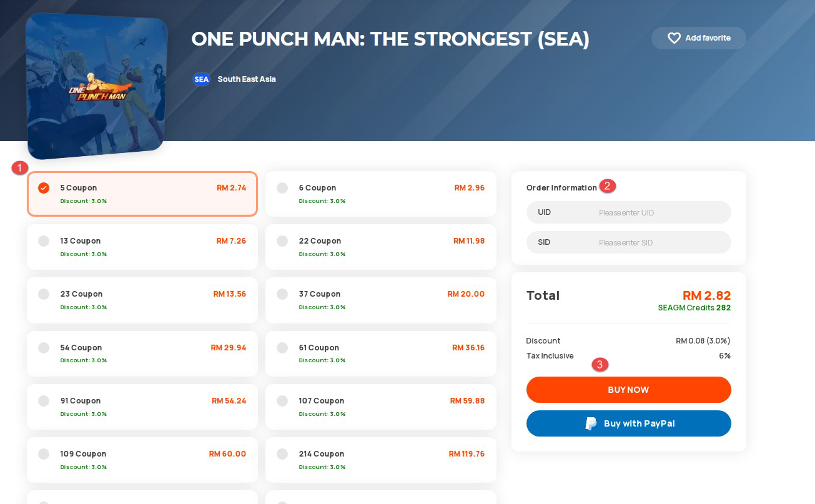Click the One Punch Man game cover thumbnail
The height and width of the screenshot is (504, 815).
click(x=97, y=86)
